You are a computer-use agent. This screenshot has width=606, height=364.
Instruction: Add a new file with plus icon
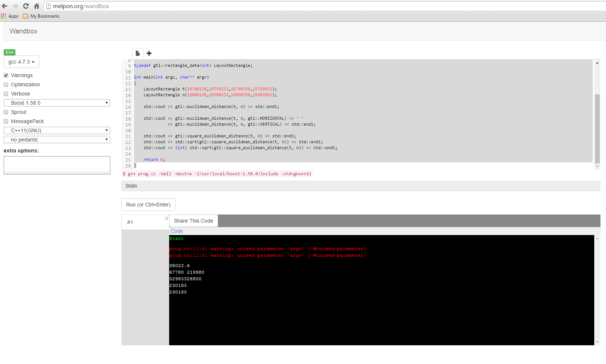149,54
